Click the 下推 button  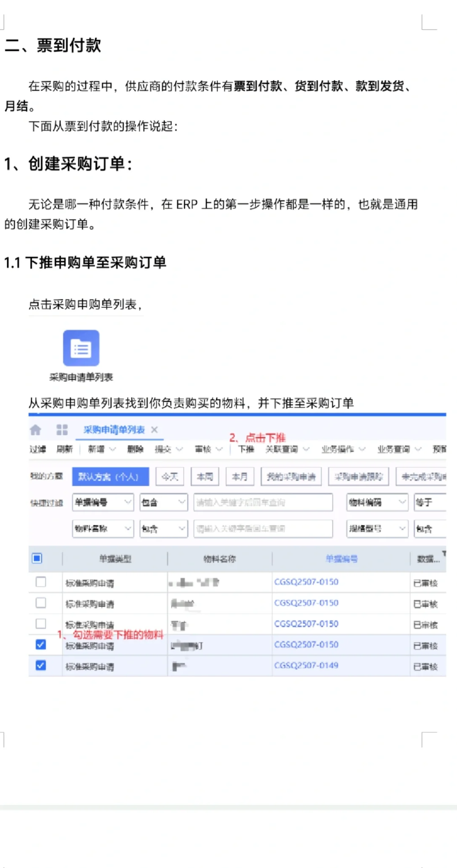point(246,449)
